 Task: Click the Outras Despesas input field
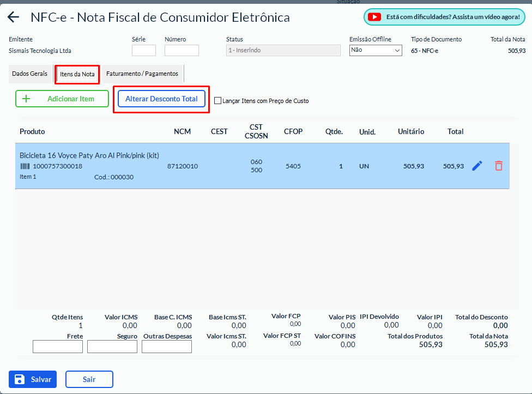pos(167,347)
